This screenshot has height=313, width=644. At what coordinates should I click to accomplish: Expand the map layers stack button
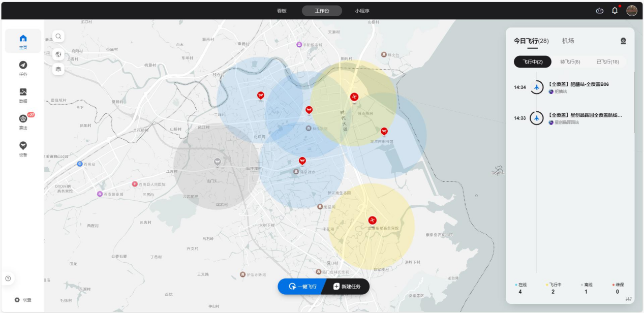click(58, 69)
